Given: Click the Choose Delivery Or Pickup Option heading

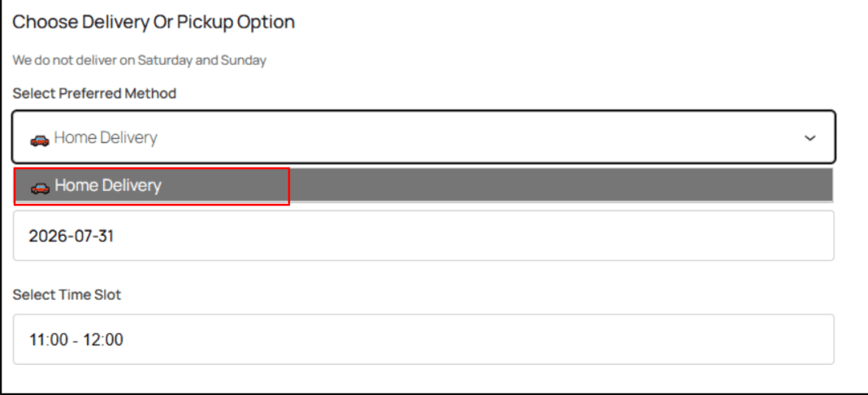Looking at the screenshot, I should [x=153, y=22].
